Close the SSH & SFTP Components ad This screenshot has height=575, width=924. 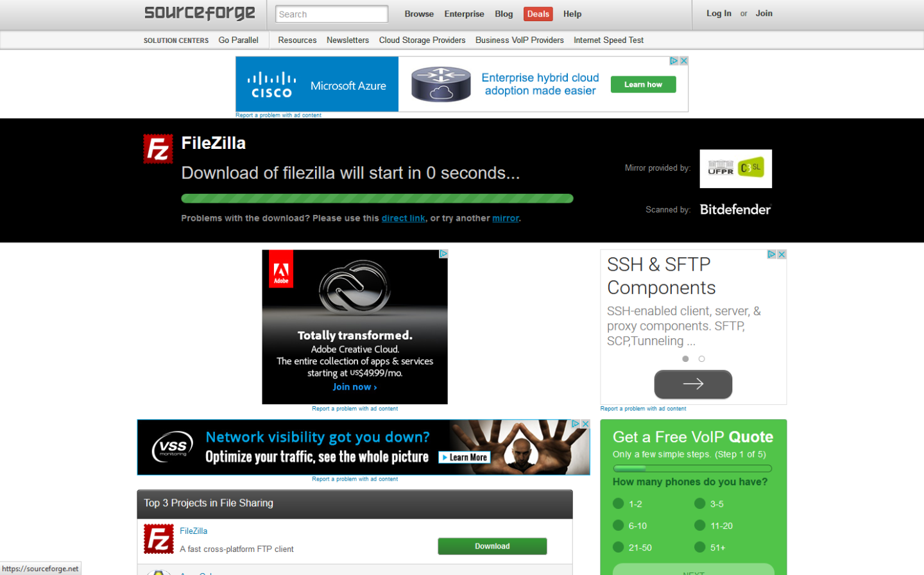pos(782,254)
